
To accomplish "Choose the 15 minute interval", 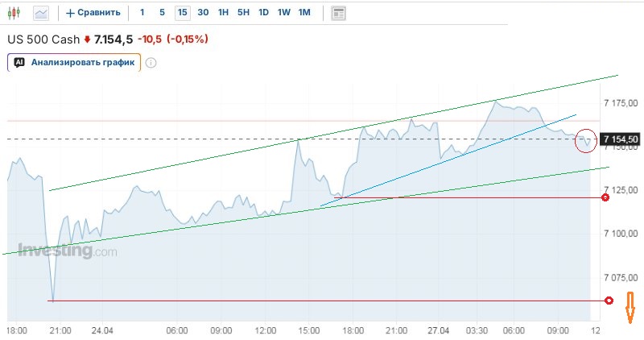I will [x=183, y=13].
